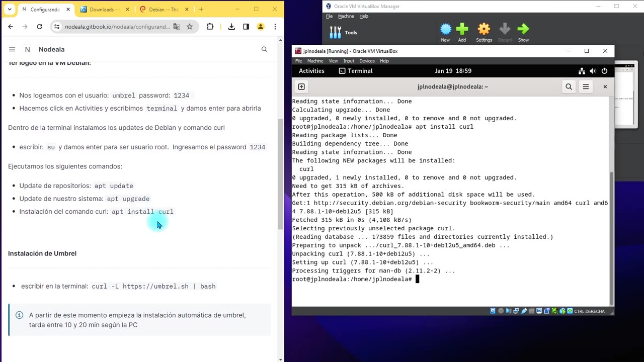The height and width of the screenshot is (362, 644).
Task: Click the browser back arrow
Action: [x=11, y=27]
